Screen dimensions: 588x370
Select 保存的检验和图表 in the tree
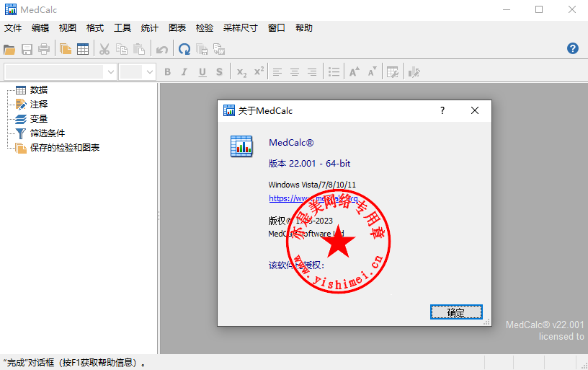click(x=65, y=147)
